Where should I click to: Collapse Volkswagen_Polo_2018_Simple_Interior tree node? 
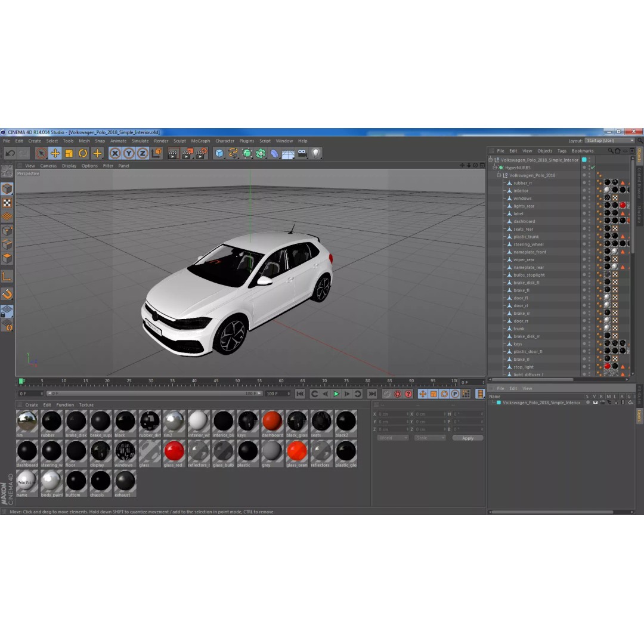click(490, 160)
